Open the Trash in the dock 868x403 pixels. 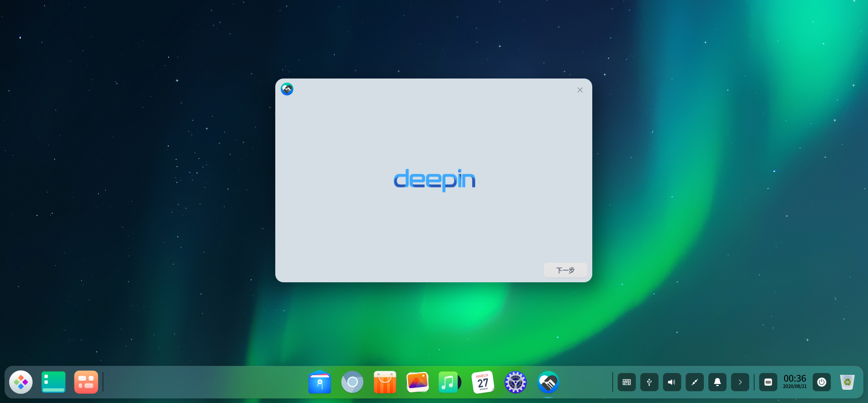(847, 382)
